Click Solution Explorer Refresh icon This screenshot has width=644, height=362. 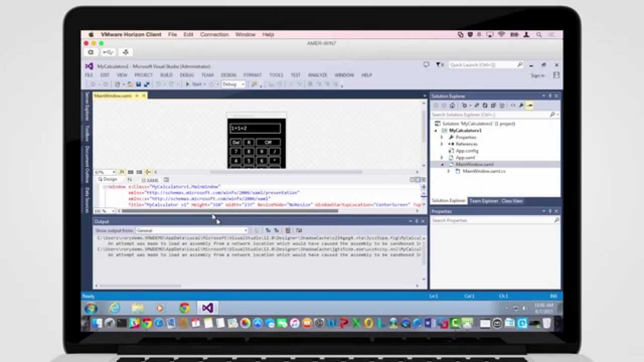(485, 106)
